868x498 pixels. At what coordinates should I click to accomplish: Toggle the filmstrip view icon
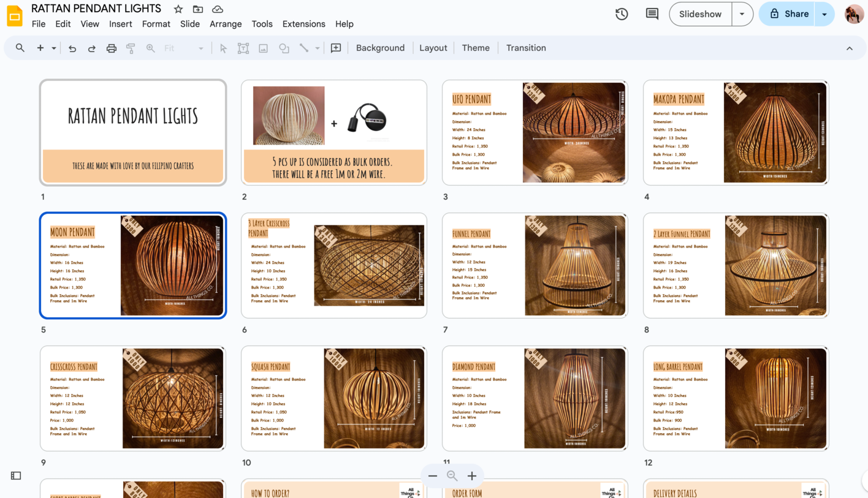coord(16,475)
